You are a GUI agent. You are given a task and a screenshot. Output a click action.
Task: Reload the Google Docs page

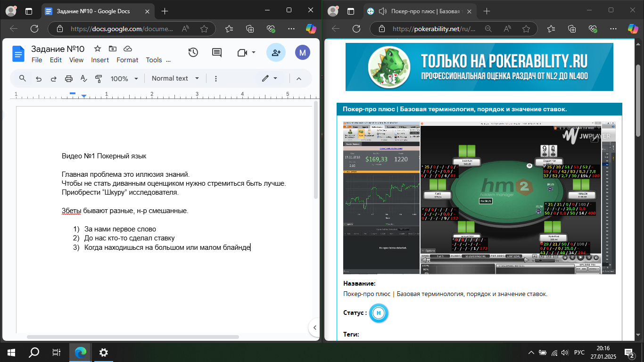[34, 29]
